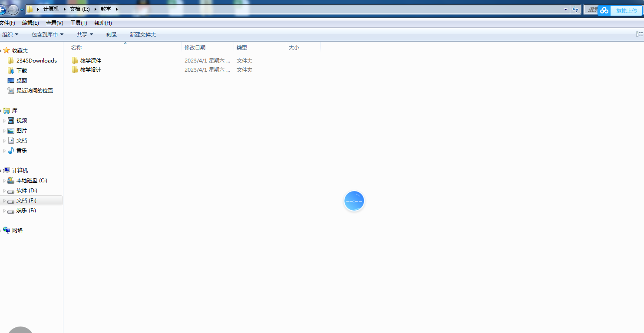Sort files by 修改日期 column header
Viewport: 644px width, 333px height.
click(x=195, y=48)
